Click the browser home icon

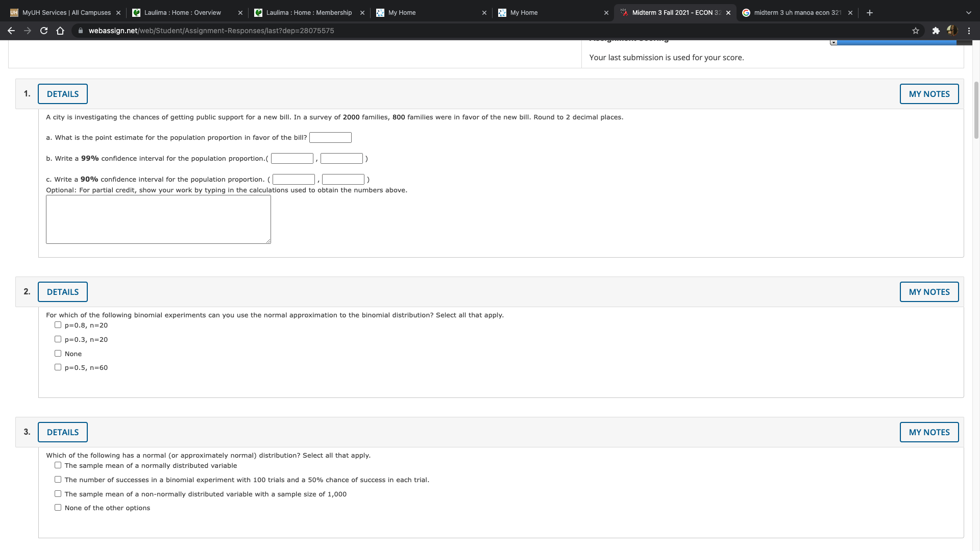[x=60, y=31]
